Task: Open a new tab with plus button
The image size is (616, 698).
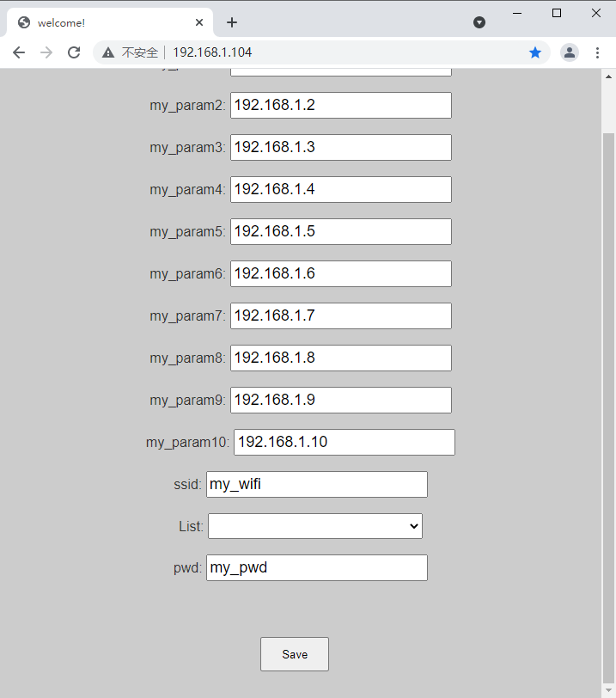Action: click(x=232, y=22)
